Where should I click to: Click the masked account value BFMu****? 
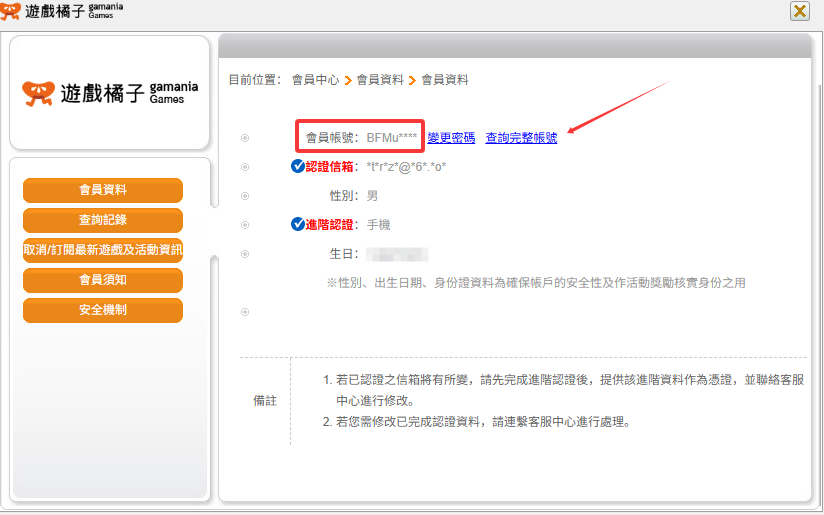(392, 138)
